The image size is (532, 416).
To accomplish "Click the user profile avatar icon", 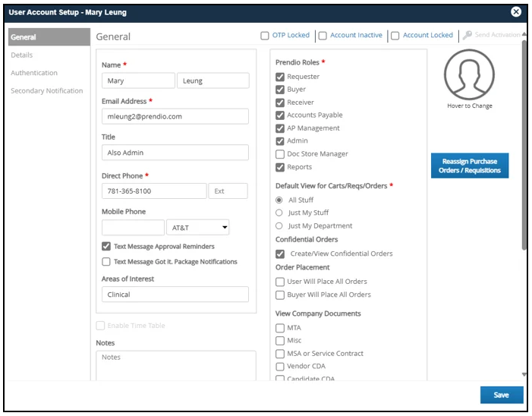I will pos(469,75).
